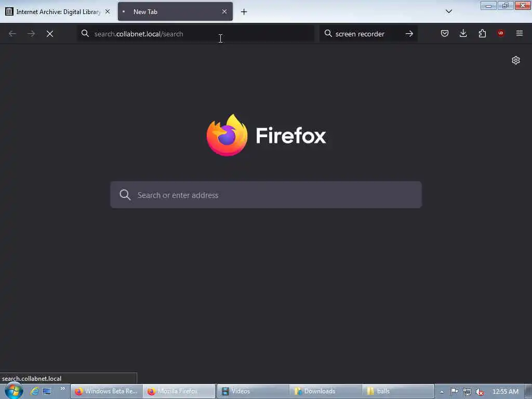The image size is (532, 399).
Task: Click magnifier icon in address bar
Action: (85, 34)
